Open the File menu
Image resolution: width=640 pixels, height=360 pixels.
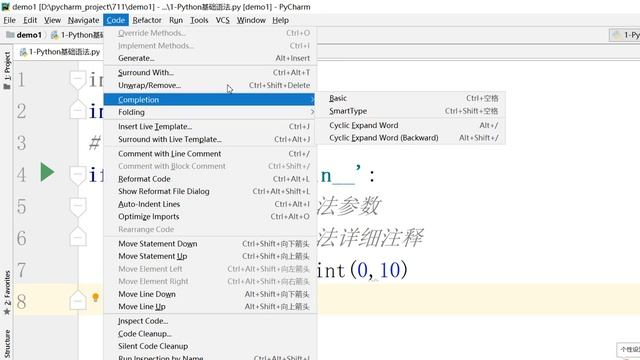click(x=9, y=20)
